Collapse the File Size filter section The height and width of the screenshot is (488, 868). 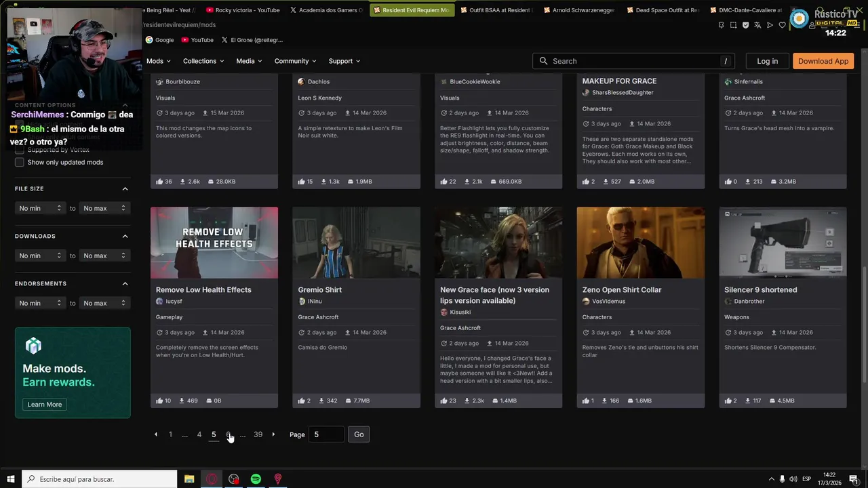click(125, 188)
